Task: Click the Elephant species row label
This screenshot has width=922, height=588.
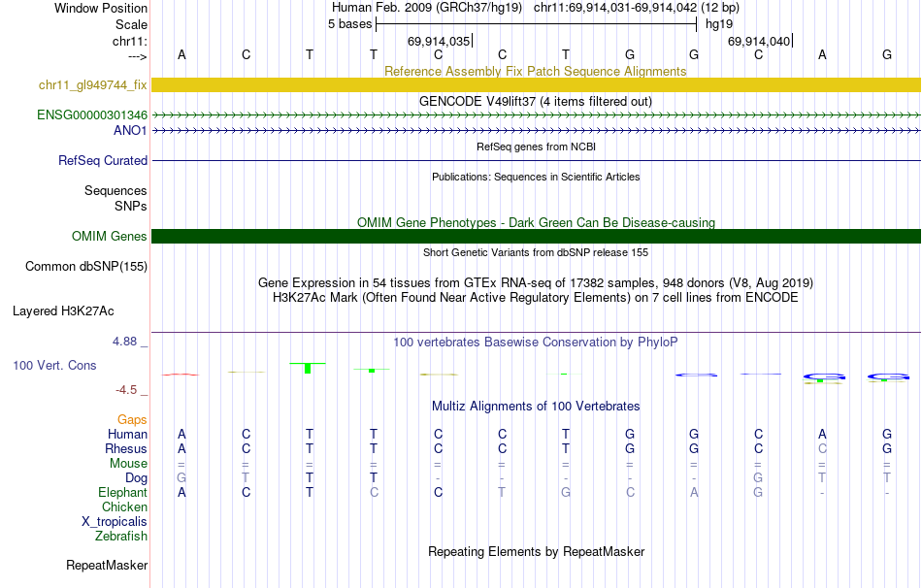Action: click(123, 493)
